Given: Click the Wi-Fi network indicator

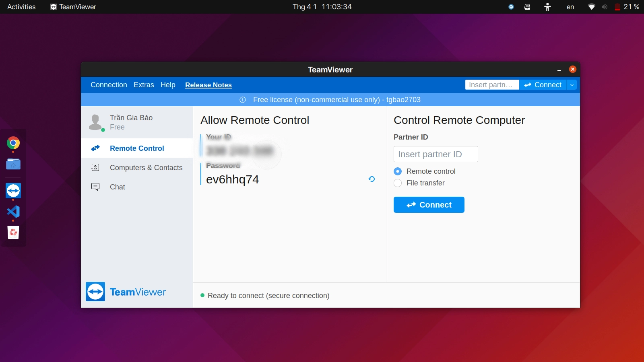Looking at the screenshot, I should [x=591, y=7].
